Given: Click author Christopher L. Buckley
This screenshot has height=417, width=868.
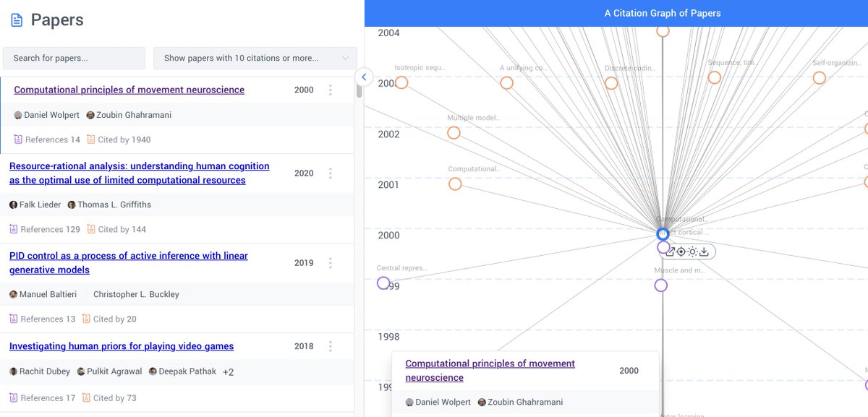Looking at the screenshot, I should point(136,294).
